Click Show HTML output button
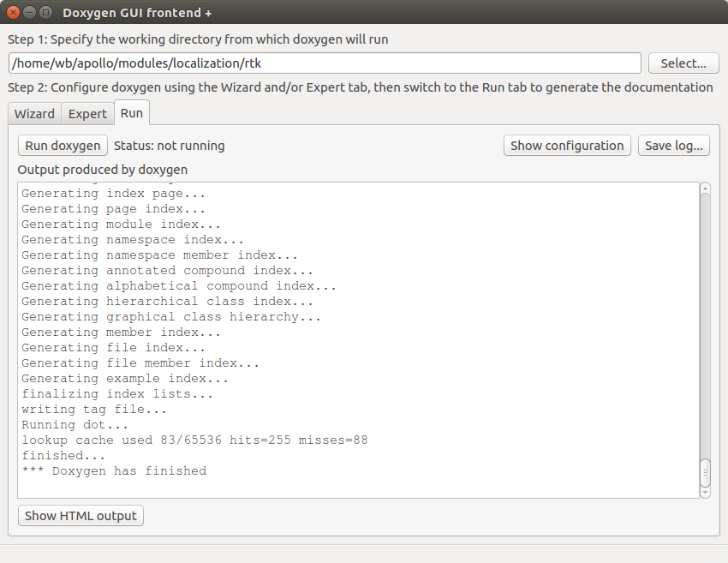Image resolution: width=728 pixels, height=563 pixels. click(81, 516)
